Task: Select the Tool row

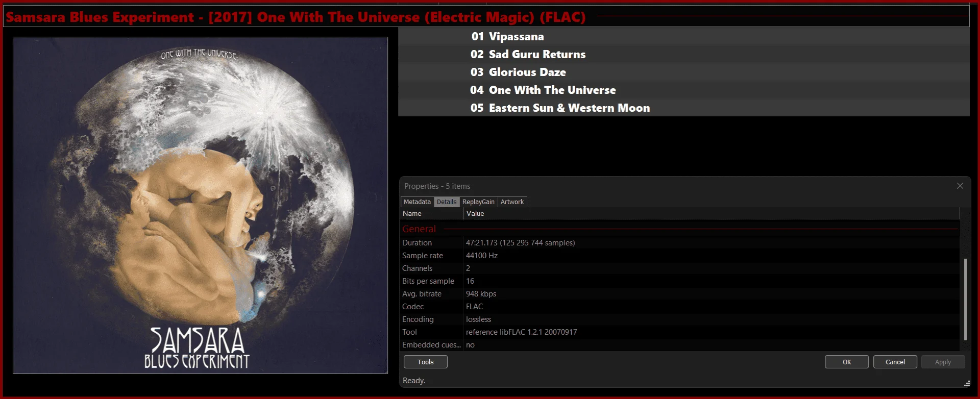Action: click(x=680, y=332)
